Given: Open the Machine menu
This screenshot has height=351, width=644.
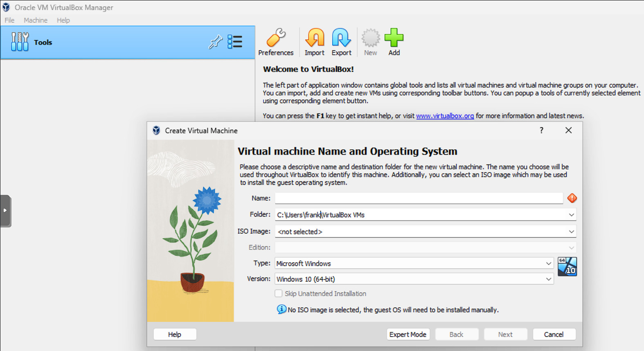Looking at the screenshot, I should pos(36,20).
